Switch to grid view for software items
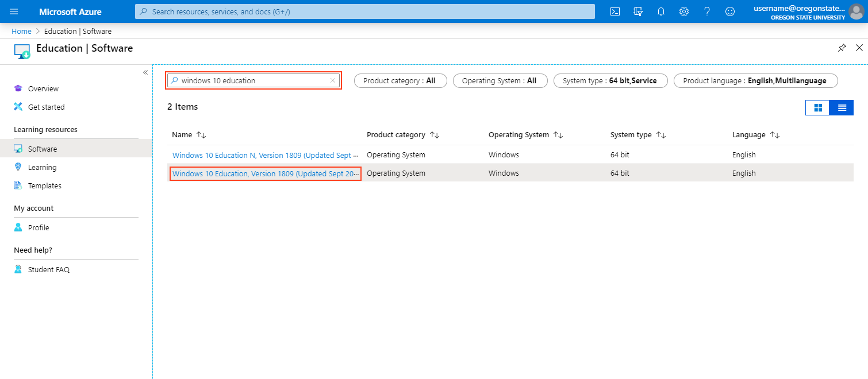The width and height of the screenshot is (868, 379). click(817, 107)
